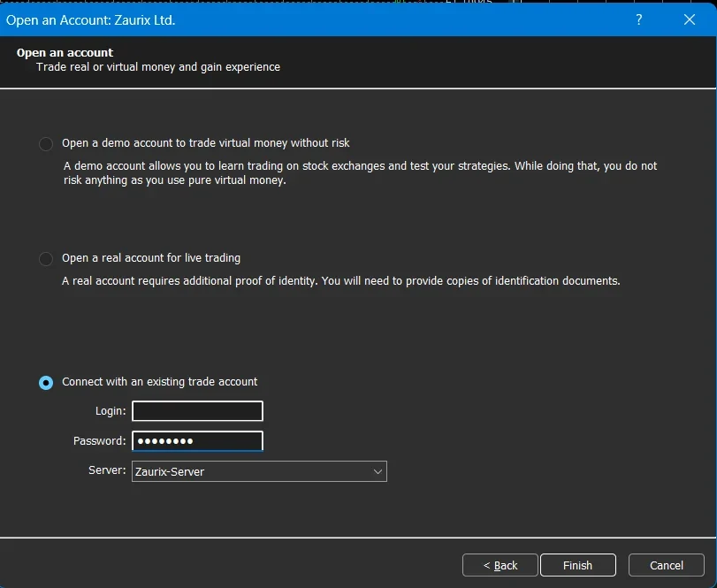Image resolution: width=717 pixels, height=588 pixels.
Task: Click the "Server:" field label
Action: tap(107, 470)
